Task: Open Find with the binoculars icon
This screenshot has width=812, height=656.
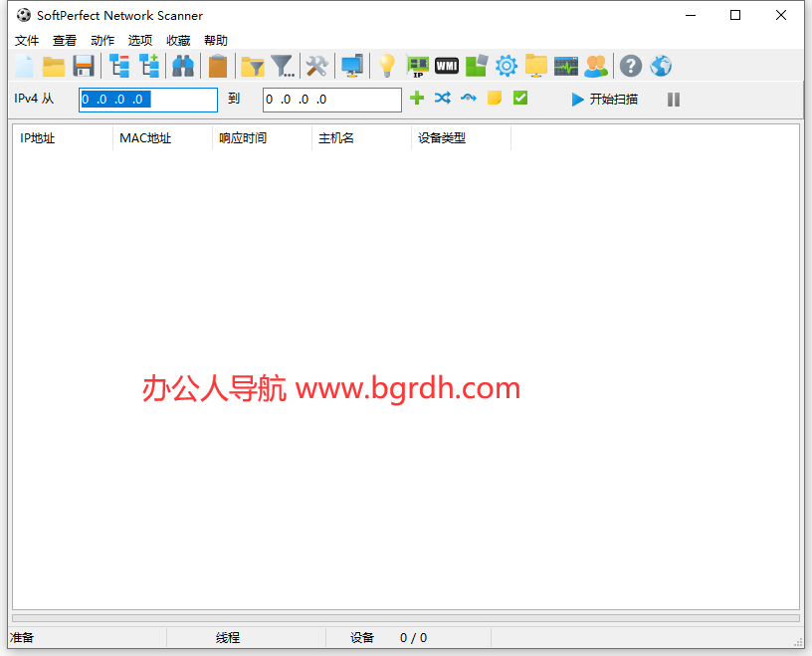Action: pyautogui.click(x=183, y=67)
